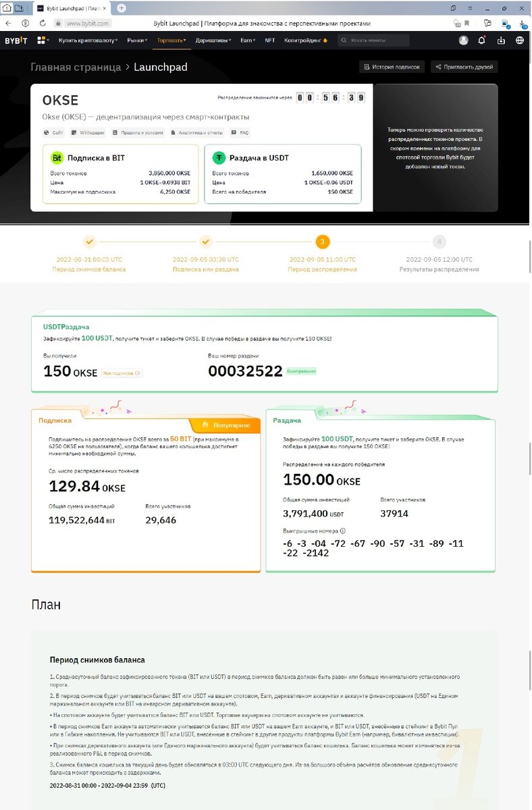Open a new browser tab with plus
532x810 pixels.
pos(122,8)
